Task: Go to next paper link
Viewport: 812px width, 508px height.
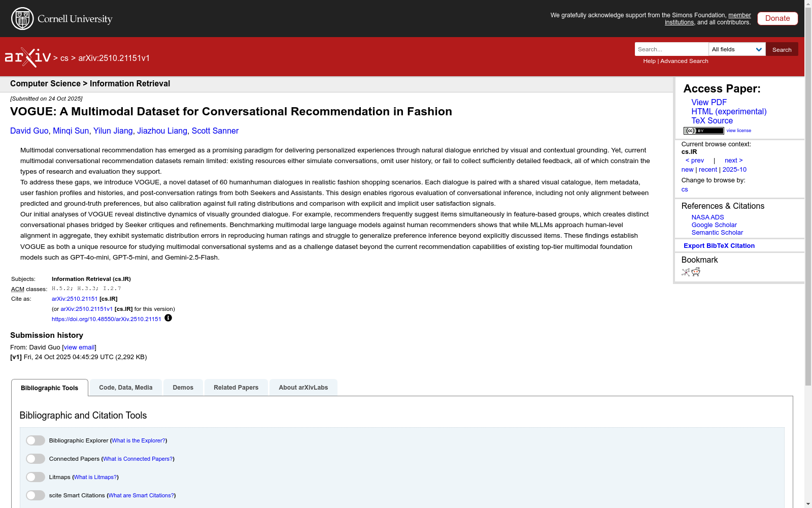Action: [733, 160]
